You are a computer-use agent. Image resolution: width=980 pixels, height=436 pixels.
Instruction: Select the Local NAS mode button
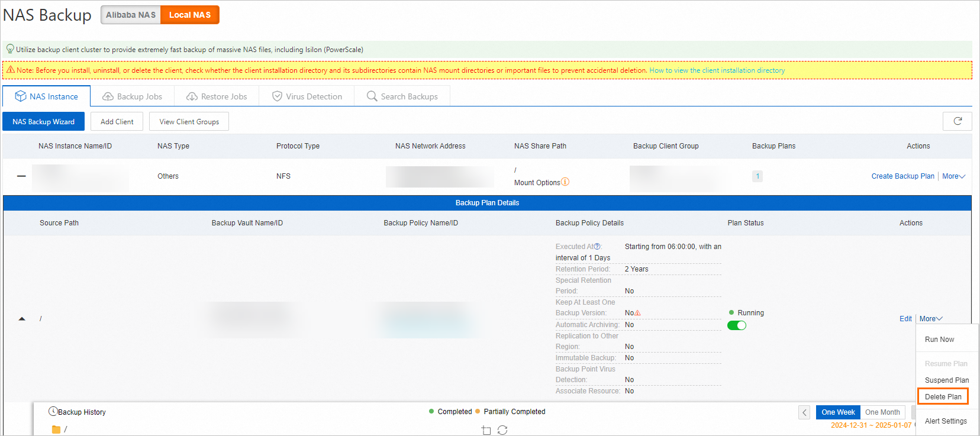click(190, 15)
